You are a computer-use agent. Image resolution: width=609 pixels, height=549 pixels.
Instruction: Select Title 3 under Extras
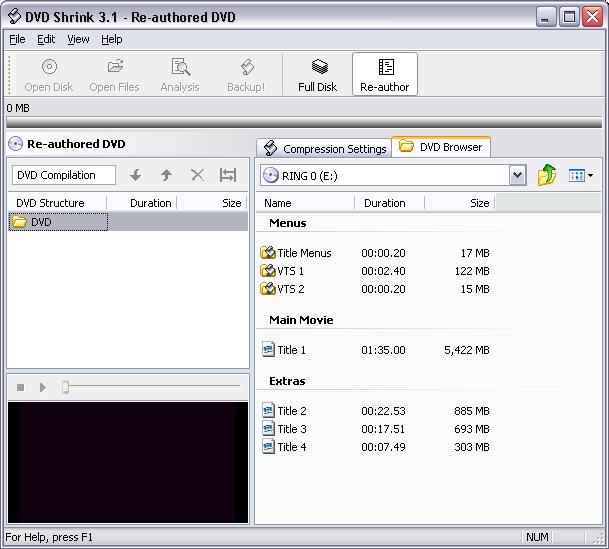pos(284,429)
